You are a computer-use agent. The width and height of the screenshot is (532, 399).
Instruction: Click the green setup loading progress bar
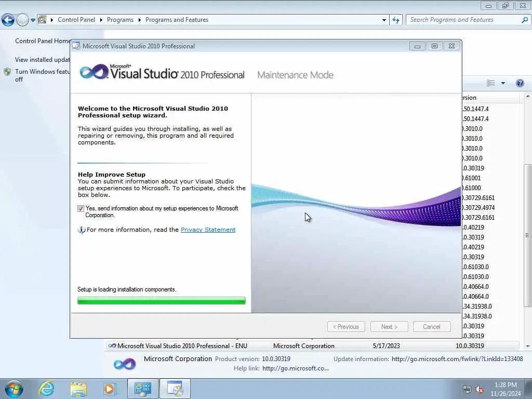(x=162, y=301)
